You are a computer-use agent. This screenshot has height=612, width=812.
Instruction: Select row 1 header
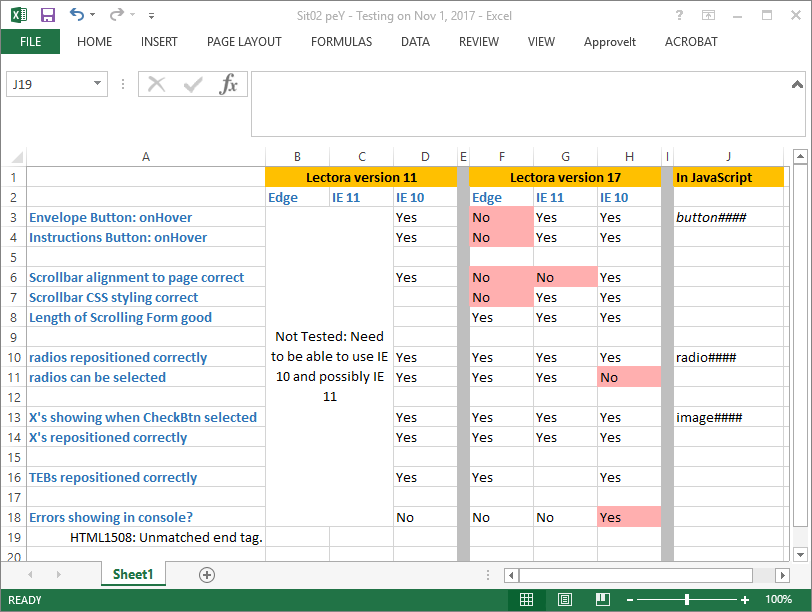coord(14,177)
